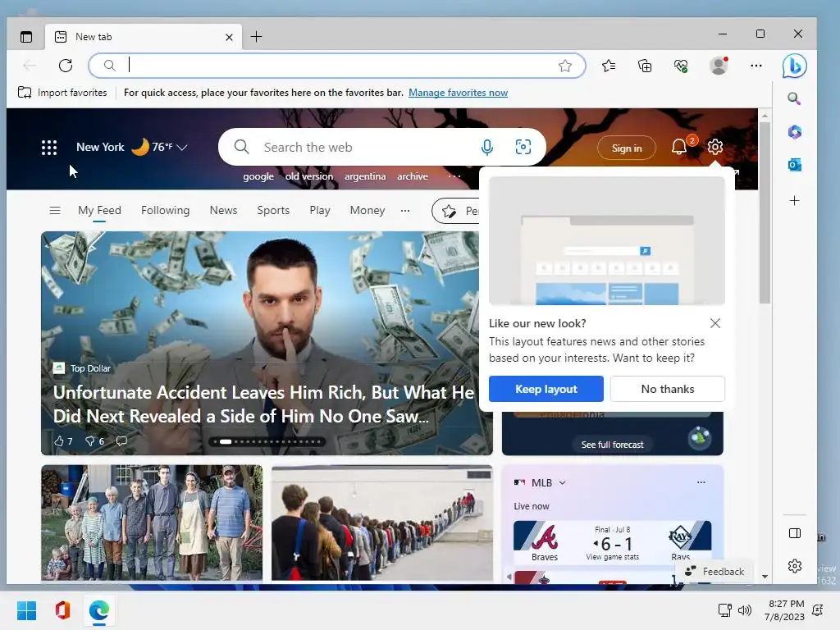Open notifications bell icon
840x630 pixels.
(679, 147)
